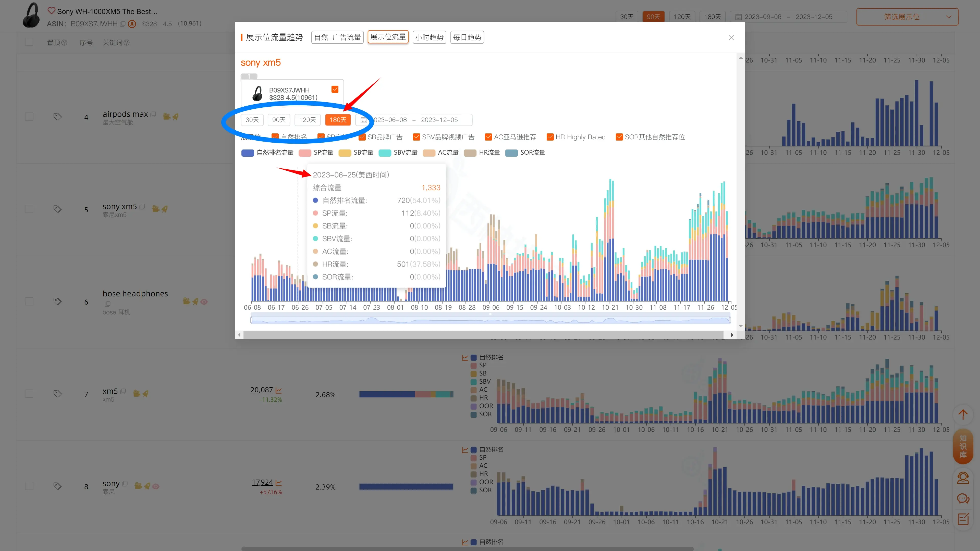Open the customer service headset icon
The image size is (980, 551).
tap(963, 478)
